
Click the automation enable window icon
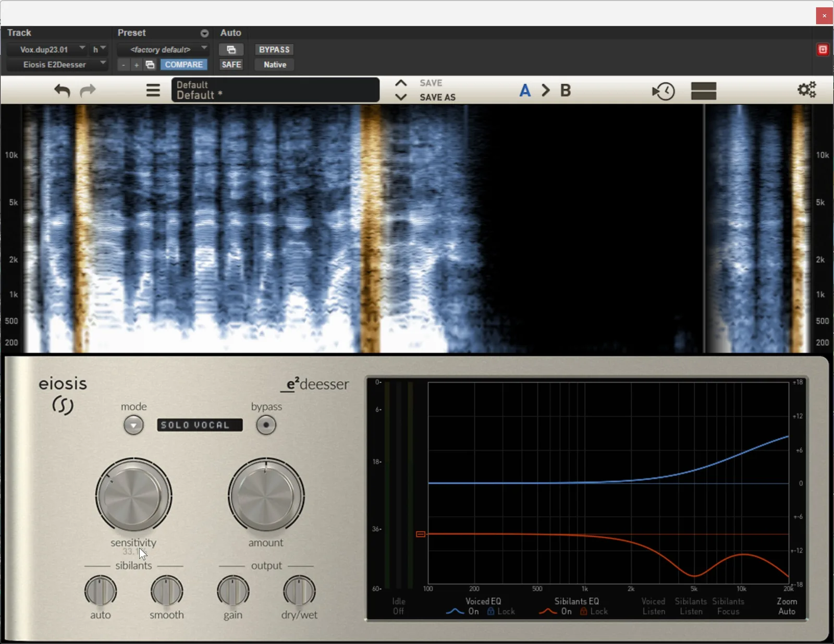[231, 50]
